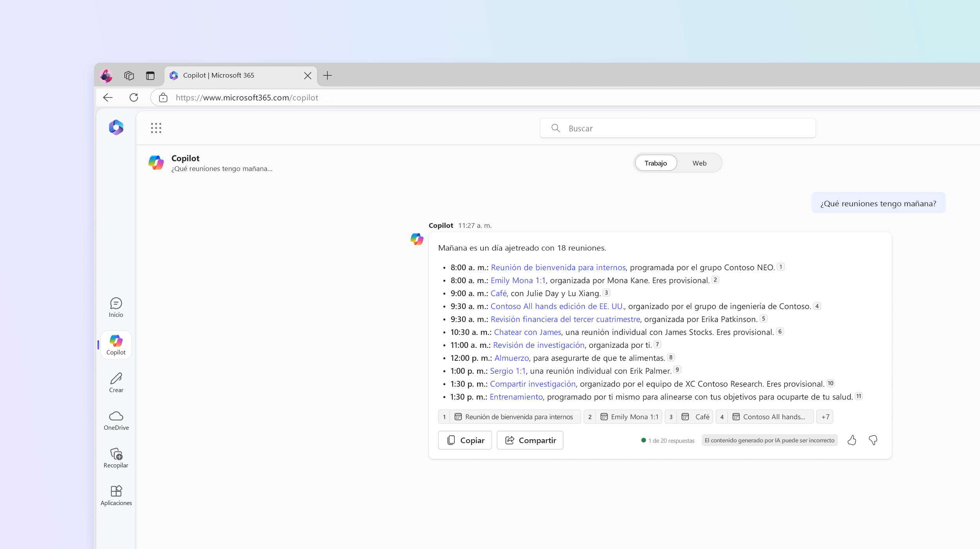Click citation marker 11 after tu salud
Viewport: 980px width, 549px height.
click(x=858, y=396)
